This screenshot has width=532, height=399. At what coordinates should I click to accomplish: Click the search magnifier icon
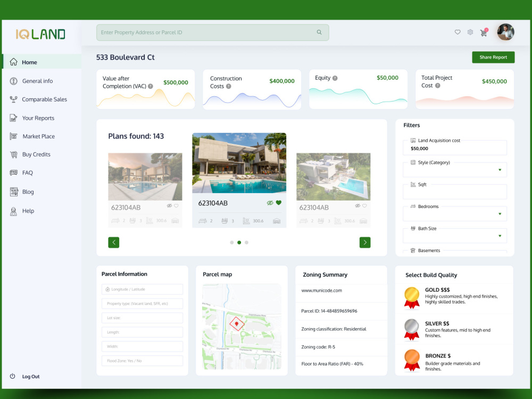tap(319, 32)
